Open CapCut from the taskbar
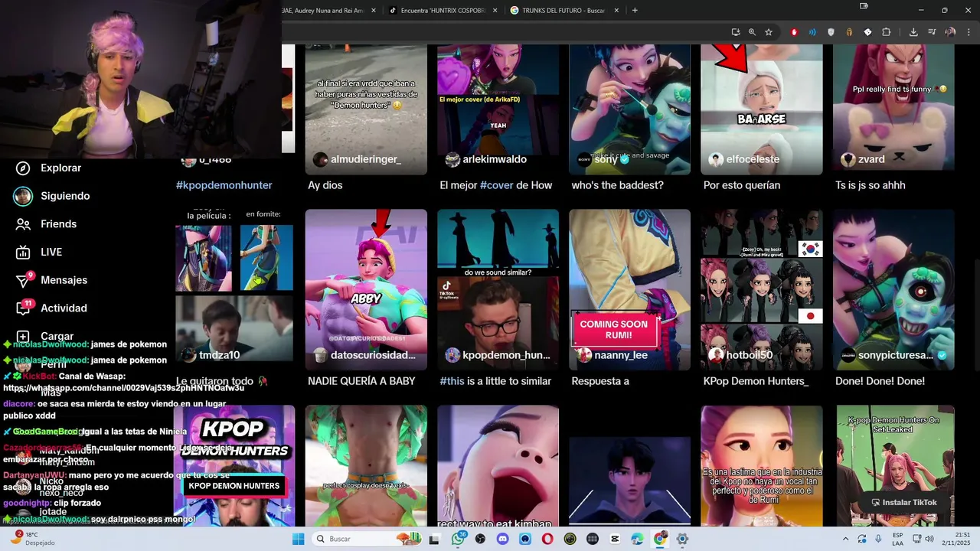Viewport: 980px width, 551px height. pos(615,539)
